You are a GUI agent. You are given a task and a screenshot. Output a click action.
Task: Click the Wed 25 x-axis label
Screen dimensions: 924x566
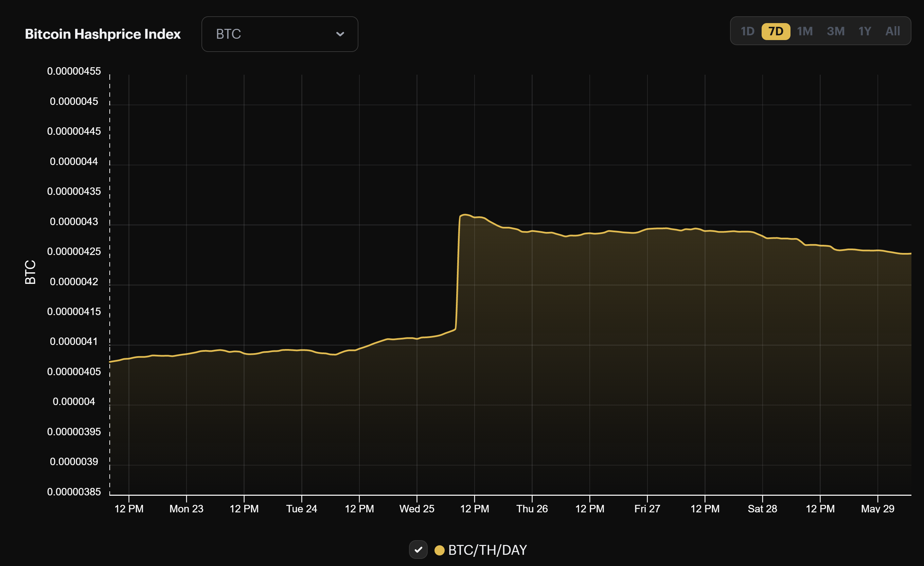coord(416,509)
